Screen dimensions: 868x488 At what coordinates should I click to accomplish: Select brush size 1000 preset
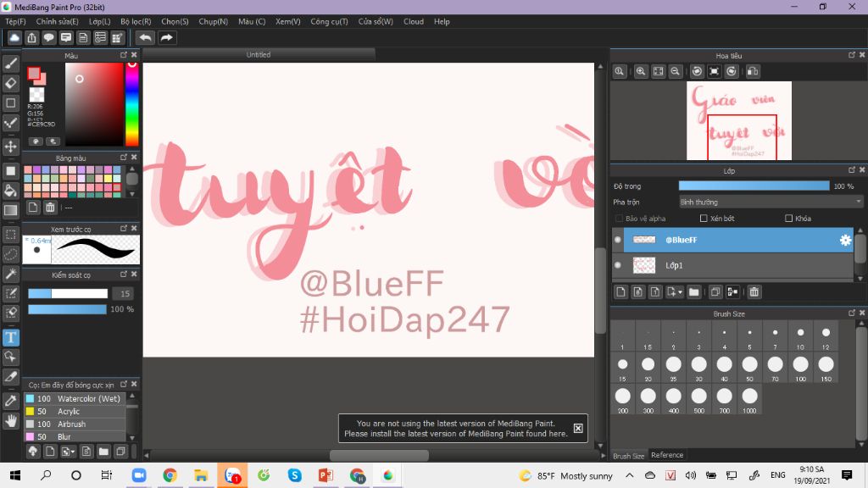point(749,400)
